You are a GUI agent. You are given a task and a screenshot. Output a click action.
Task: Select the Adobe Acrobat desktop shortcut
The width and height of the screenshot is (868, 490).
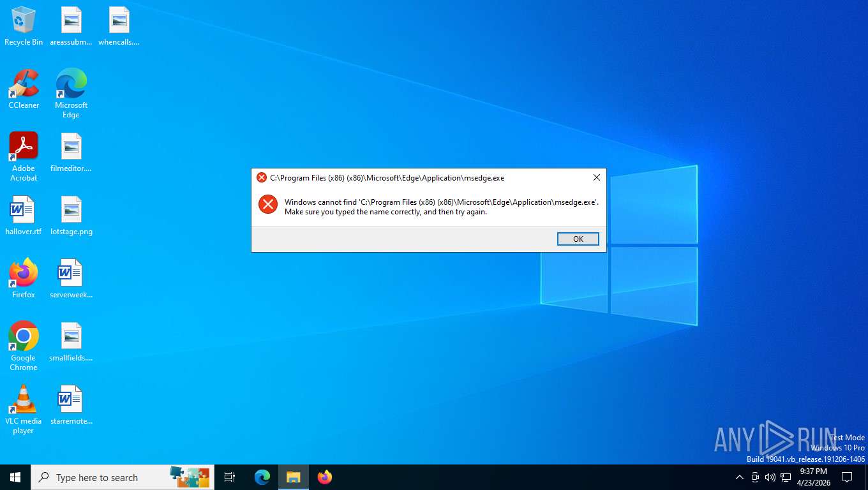[24, 157]
